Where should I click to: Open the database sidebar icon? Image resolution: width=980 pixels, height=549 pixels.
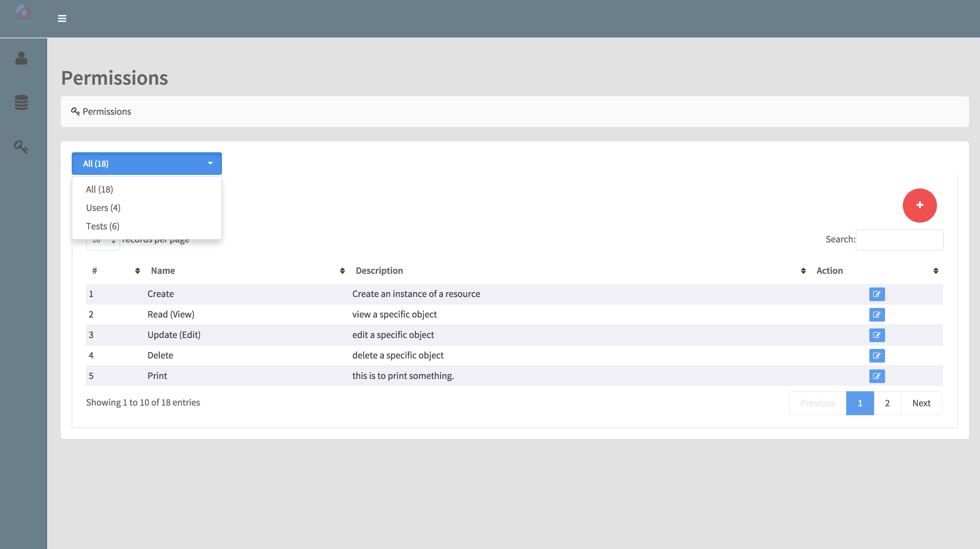[x=21, y=102]
